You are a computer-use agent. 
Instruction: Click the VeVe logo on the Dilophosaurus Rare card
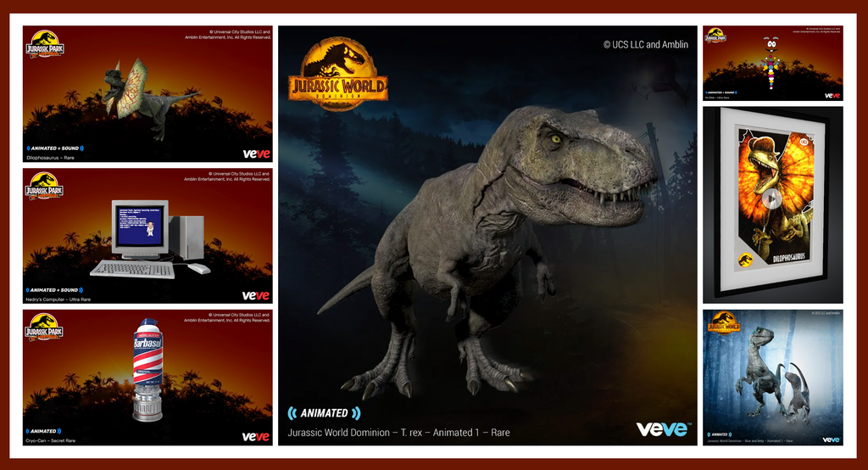(256, 154)
